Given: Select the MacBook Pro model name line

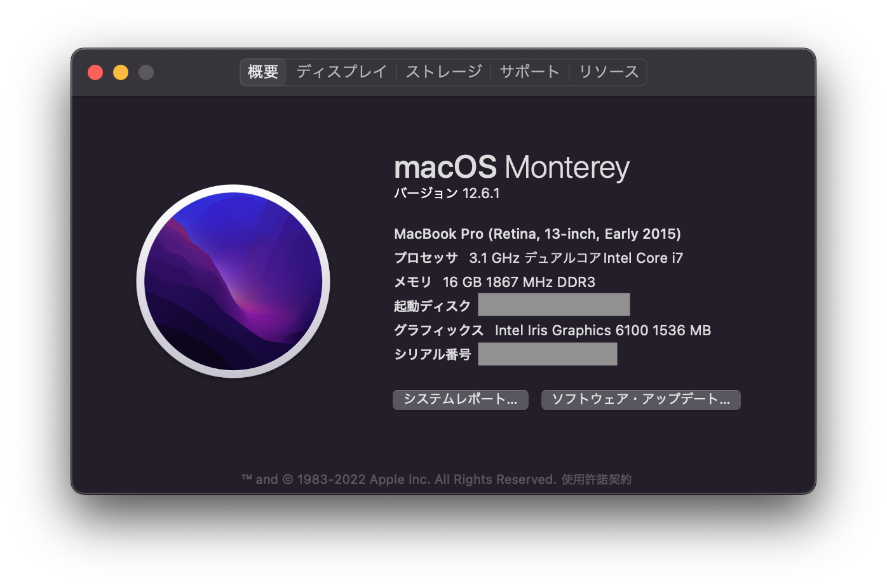Looking at the screenshot, I should click(x=538, y=234).
